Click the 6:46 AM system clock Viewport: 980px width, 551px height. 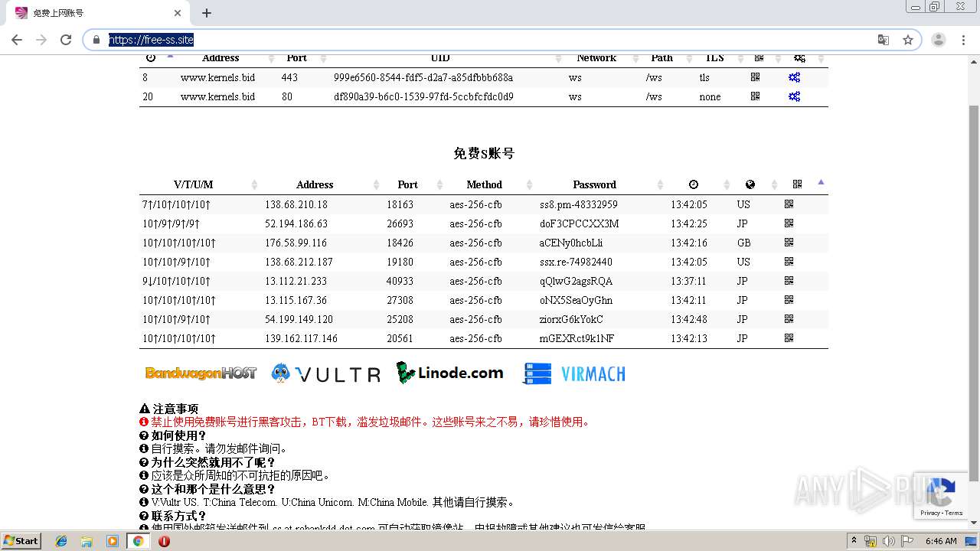tap(941, 541)
